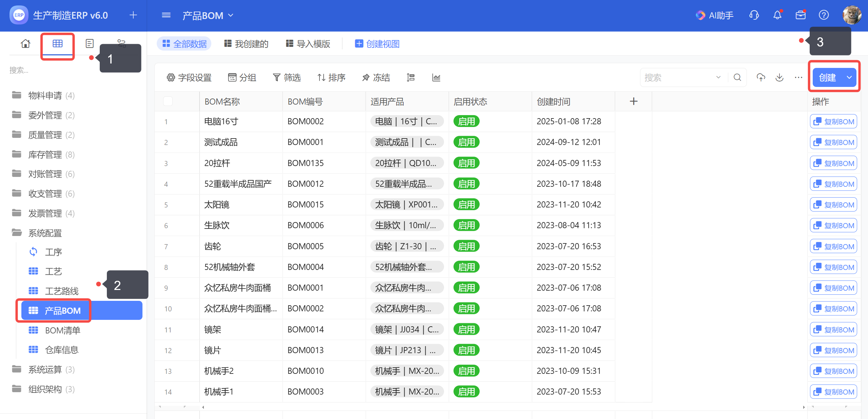Open the 筛选 filter option

(287, 78)
